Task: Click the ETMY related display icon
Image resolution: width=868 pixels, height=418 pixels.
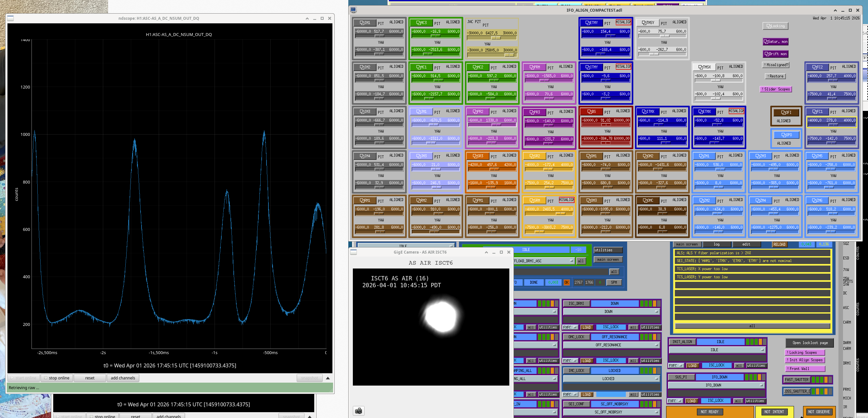Action: click(x=591, y=23)
